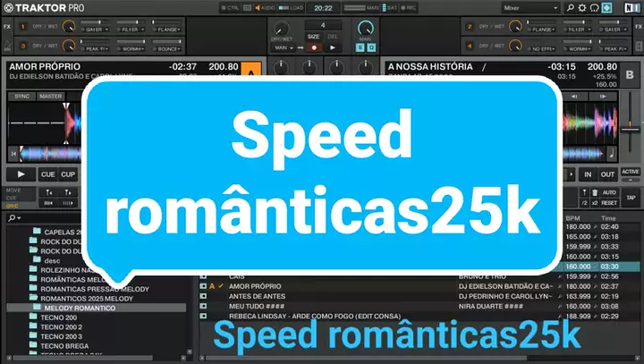Toggle the ACTIVE loop button on Deck B
This screenshot has height=364, width=644.
click(x=631, y=172)
